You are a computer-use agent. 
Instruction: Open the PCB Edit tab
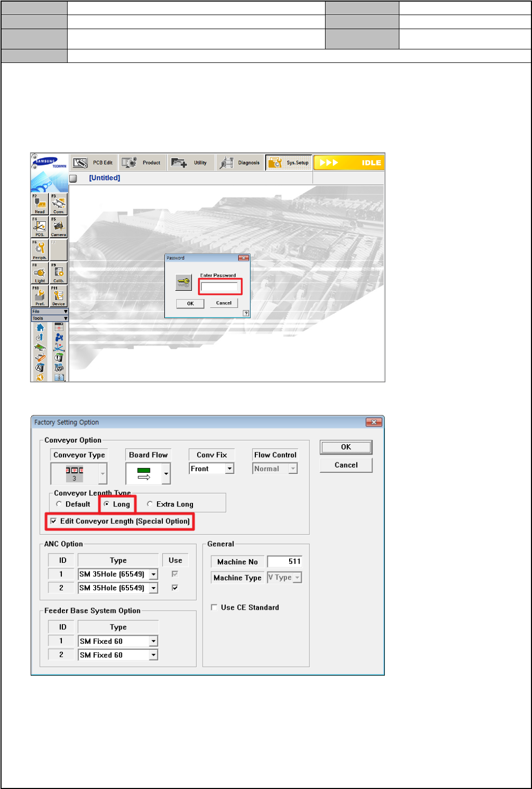94,163
